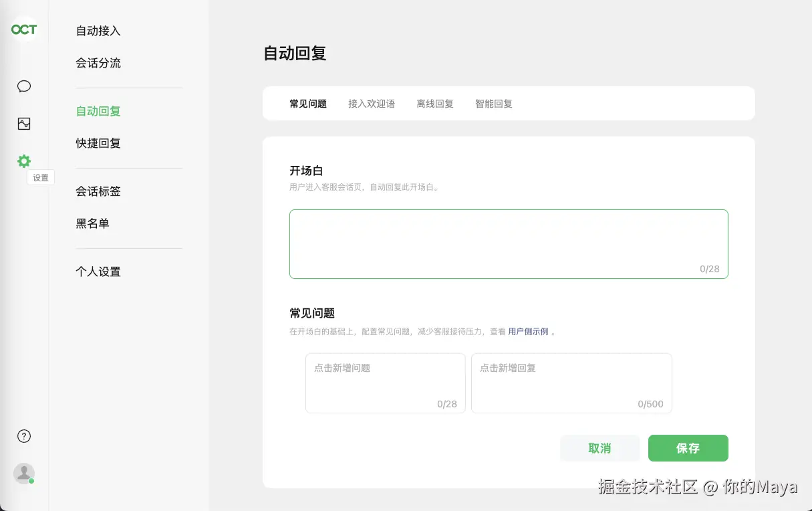812x511 pixels.
Task: Click the 开场白 section title
Action: click(306, 171)
